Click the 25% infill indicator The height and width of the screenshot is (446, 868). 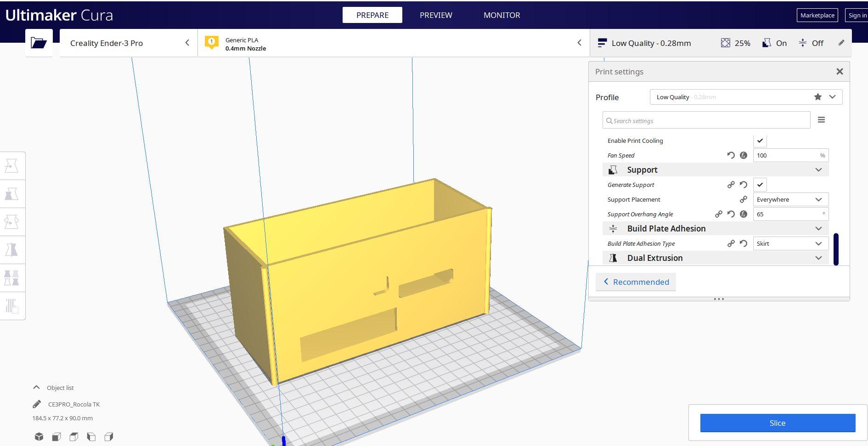click(x=736, y=43)
